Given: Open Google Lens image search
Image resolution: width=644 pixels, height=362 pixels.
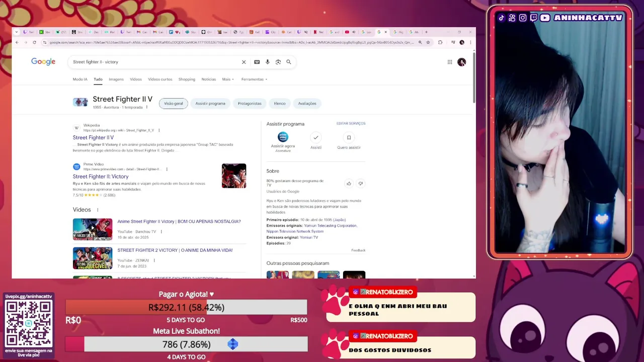Looking at the screenshot, I should 278,62.
